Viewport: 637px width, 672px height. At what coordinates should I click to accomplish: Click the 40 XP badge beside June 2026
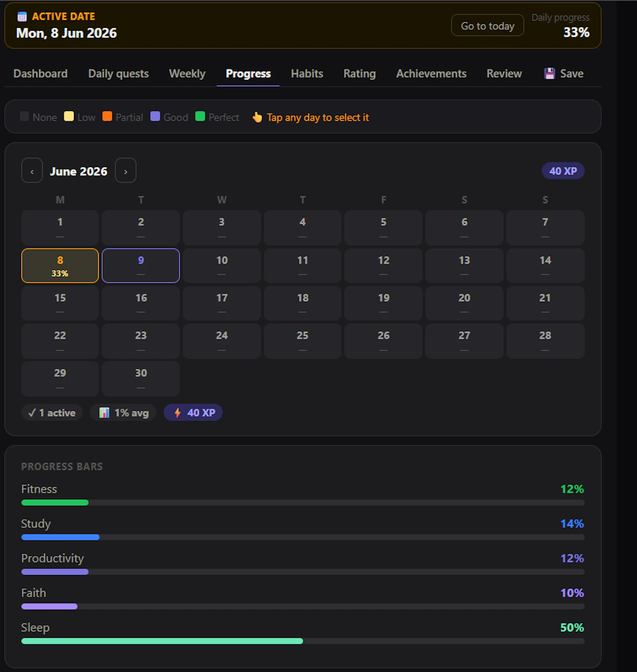(x=563, y=171)
